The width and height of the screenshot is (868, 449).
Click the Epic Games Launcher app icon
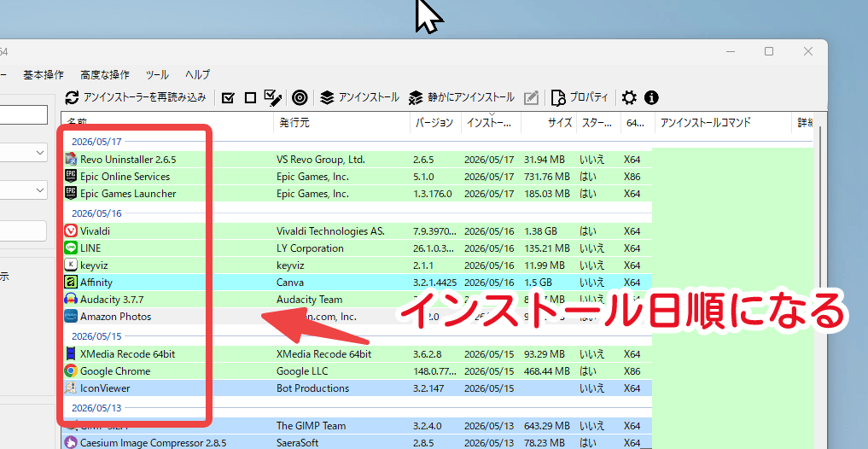pyautogui.click(x=71, y=194)
